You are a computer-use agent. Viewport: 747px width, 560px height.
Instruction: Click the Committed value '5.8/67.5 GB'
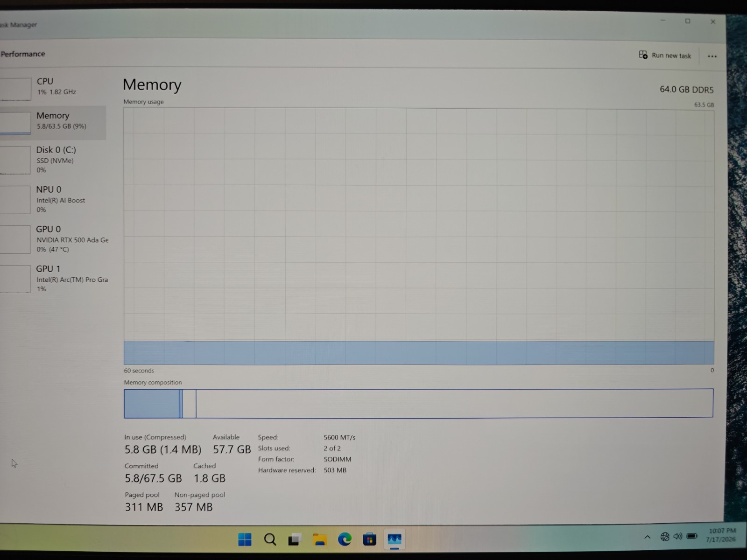[x=153, y=478]
